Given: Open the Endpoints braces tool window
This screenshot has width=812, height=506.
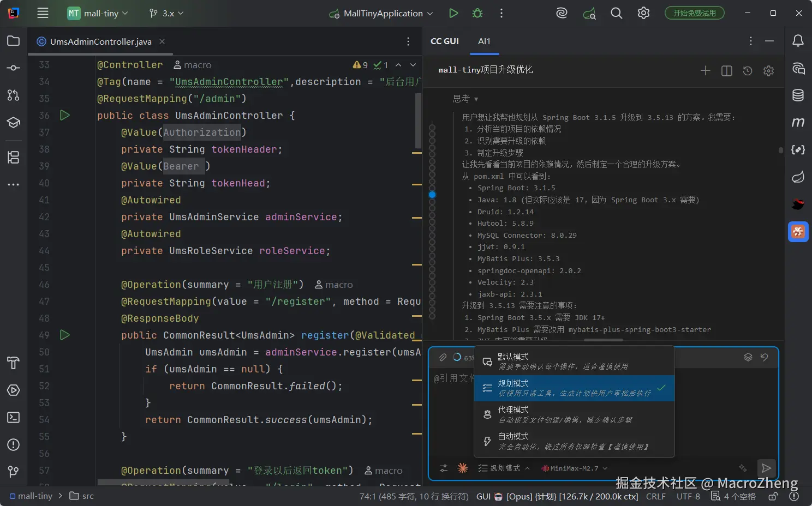Looking at the screenshot, I should point(798,149).
